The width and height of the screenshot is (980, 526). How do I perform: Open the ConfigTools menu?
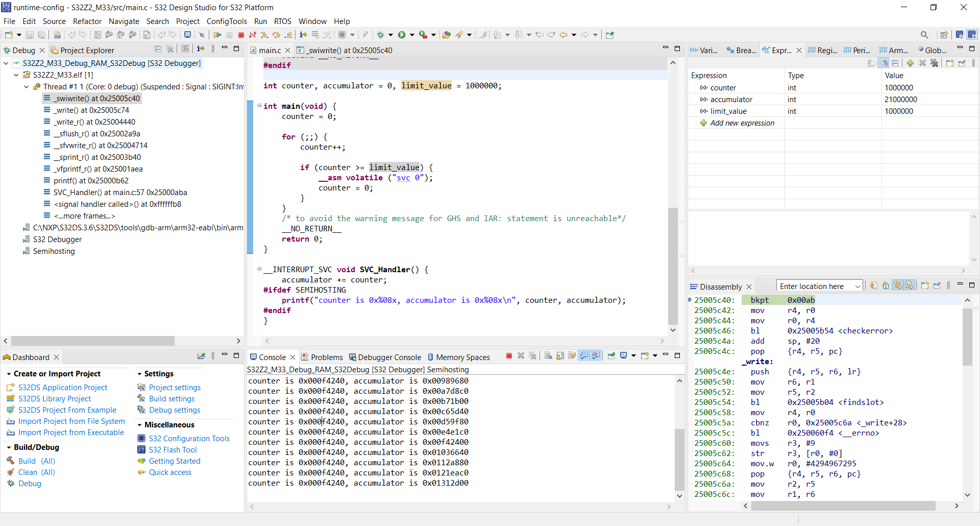(x=227, y=21)
